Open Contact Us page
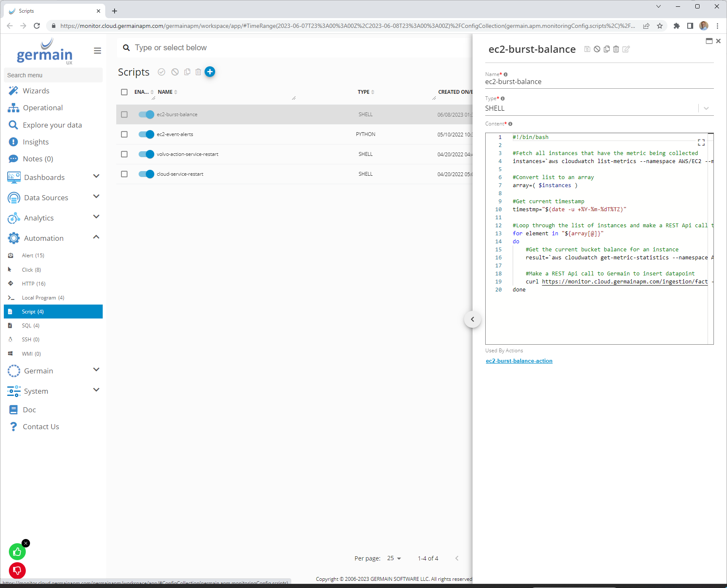This screenshot has width=727, height=588. click(41, 427)
